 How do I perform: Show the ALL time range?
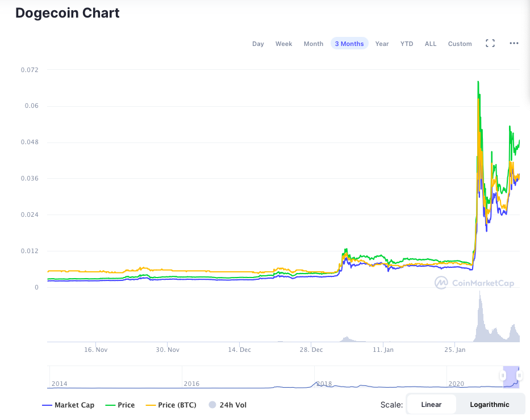click(430, 43)
